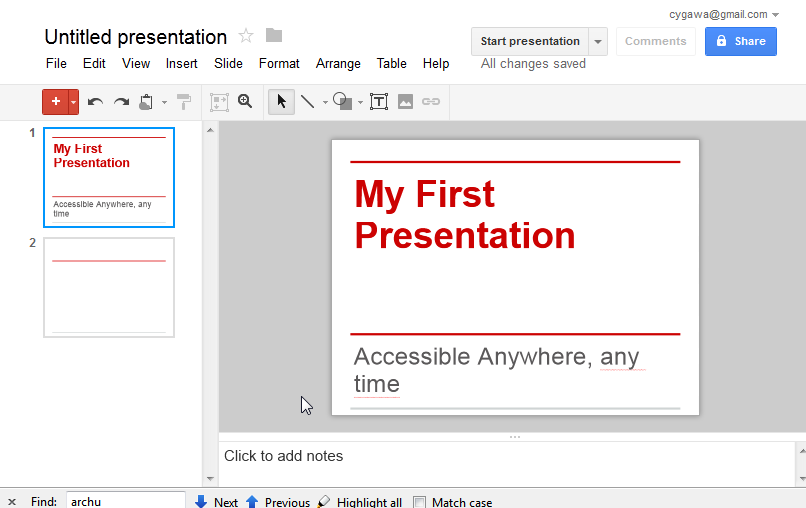Star the Untitled presentation
Screen dimensions: 806x508
[246, 37]
